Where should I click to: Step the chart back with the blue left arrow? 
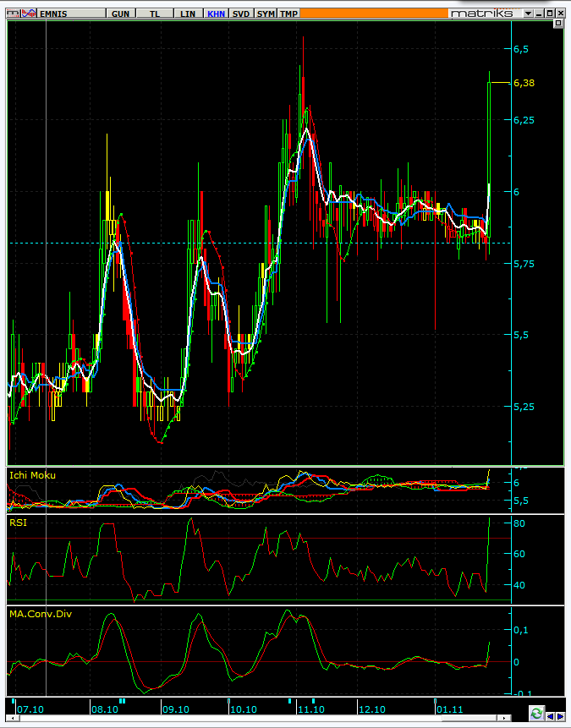point(551,716)
